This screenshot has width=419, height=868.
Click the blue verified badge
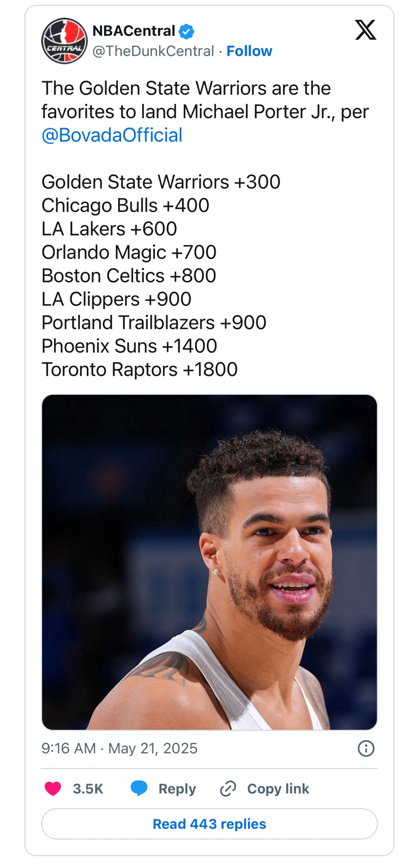pos(187,31)
